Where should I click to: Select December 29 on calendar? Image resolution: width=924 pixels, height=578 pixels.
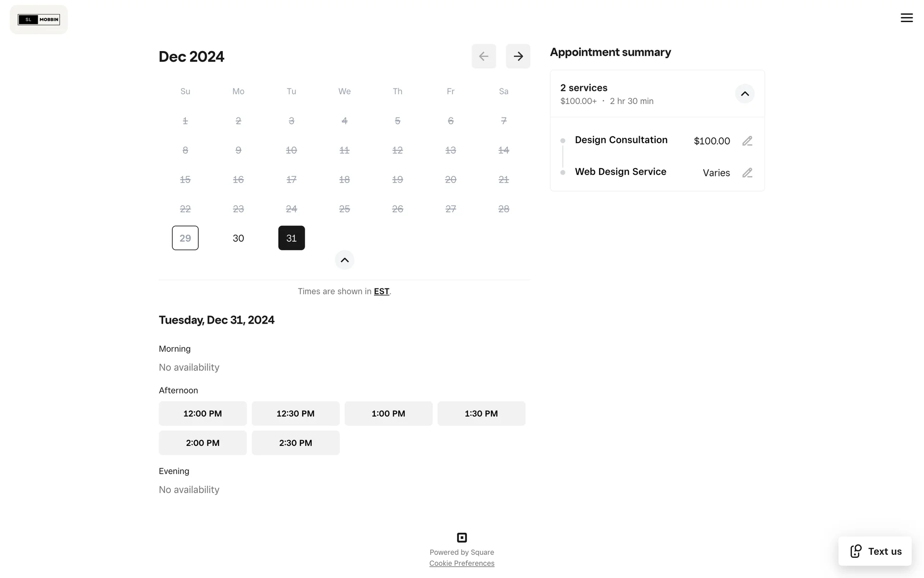[185, 238]
